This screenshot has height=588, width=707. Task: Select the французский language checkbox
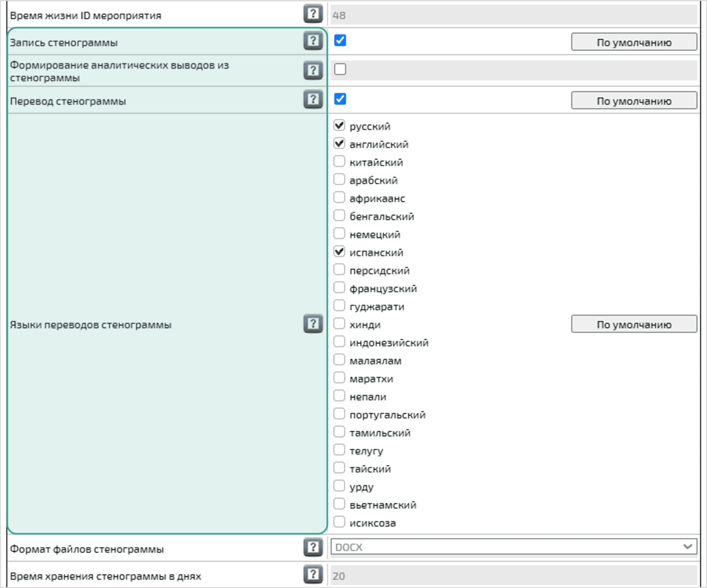pyautogui.click(x=339, y=288)
